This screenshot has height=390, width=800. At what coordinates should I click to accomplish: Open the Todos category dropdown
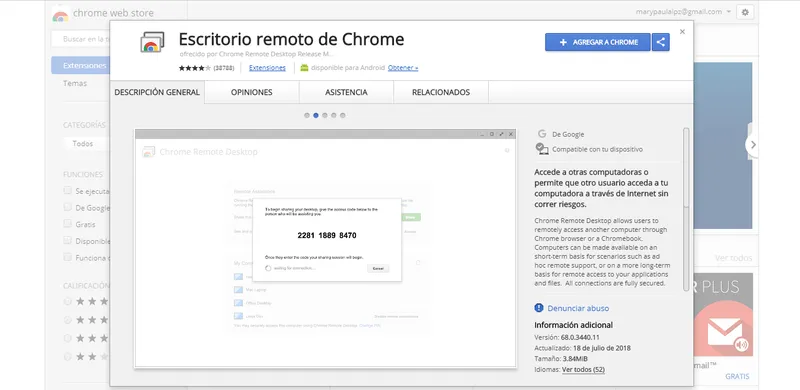(87, 144)
